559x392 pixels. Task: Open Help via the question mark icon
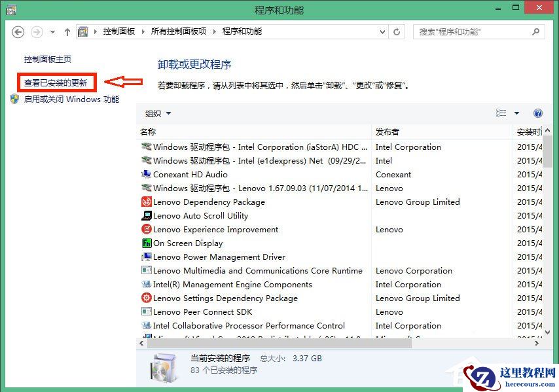click(x=537, y=113)
